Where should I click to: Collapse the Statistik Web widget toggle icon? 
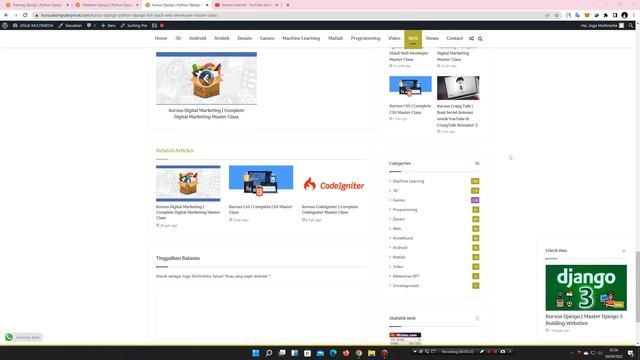pyautogui.click(x=477, y=318)
